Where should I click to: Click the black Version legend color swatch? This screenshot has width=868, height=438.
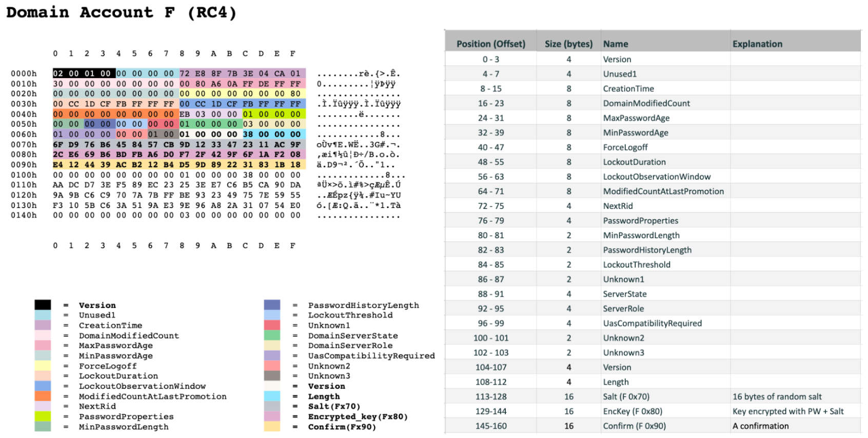(x=43, y=305)
